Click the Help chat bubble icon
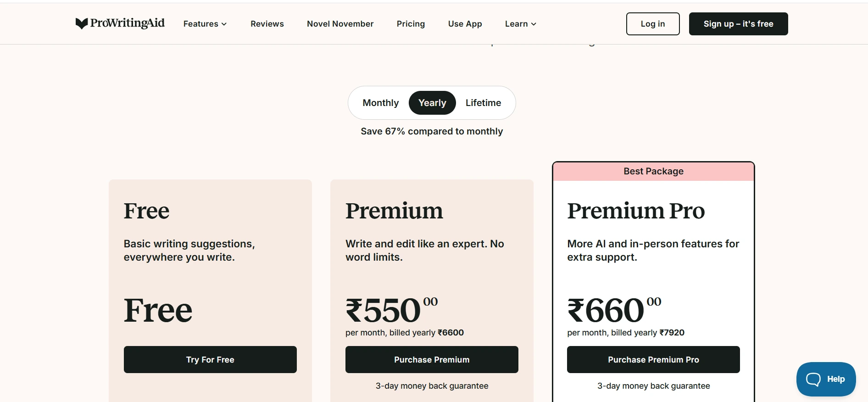This screenshot has width=868, height=402. pyautogui.click(x=813, y=379)
